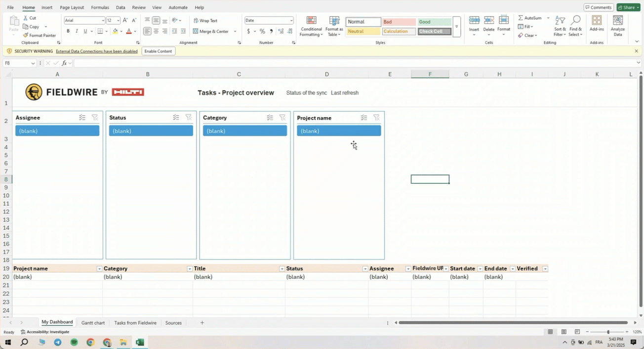Screen dimensions: 644x349
Task: Click the Enable Content button
Action: point(158,51)
